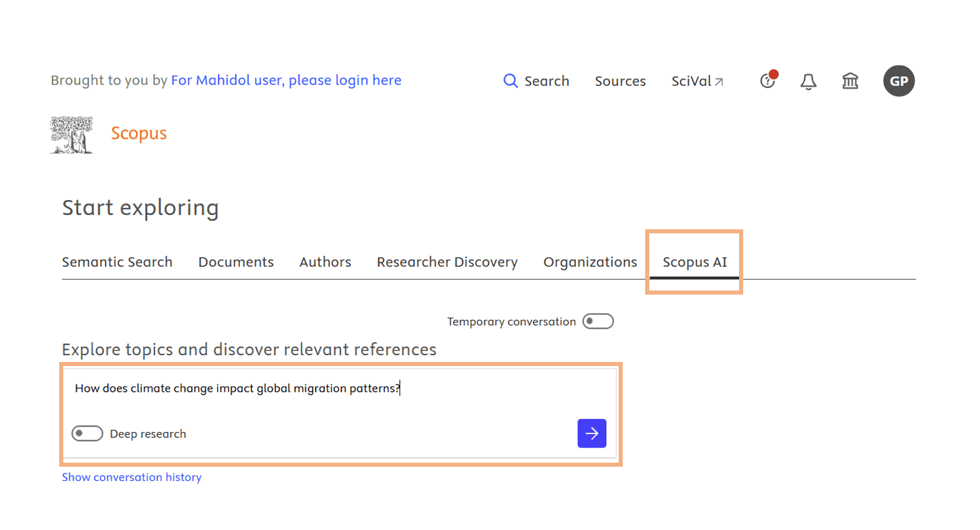980x530 pixels.
Task: Click the 'Brought to you by' text
Action: pyautogui.click(x=109, y=80)
